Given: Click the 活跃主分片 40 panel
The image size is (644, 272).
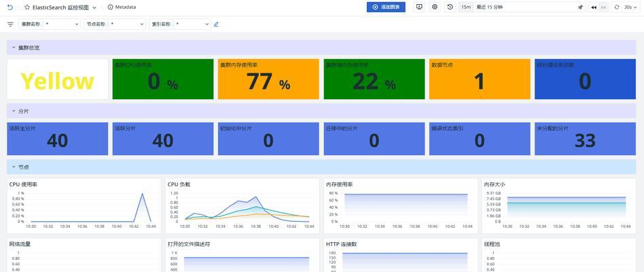Looking at the screenshot, I should 58,139.
